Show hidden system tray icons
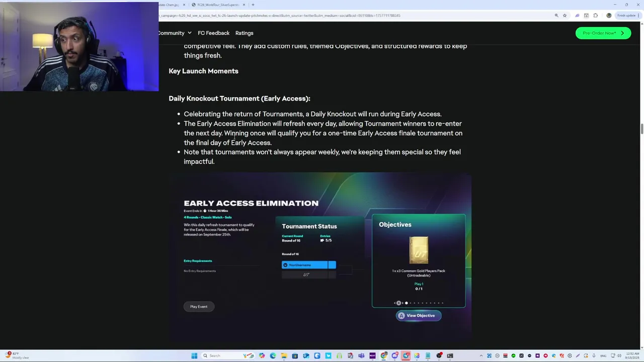 pyautogui.click(x=481, y=355)
